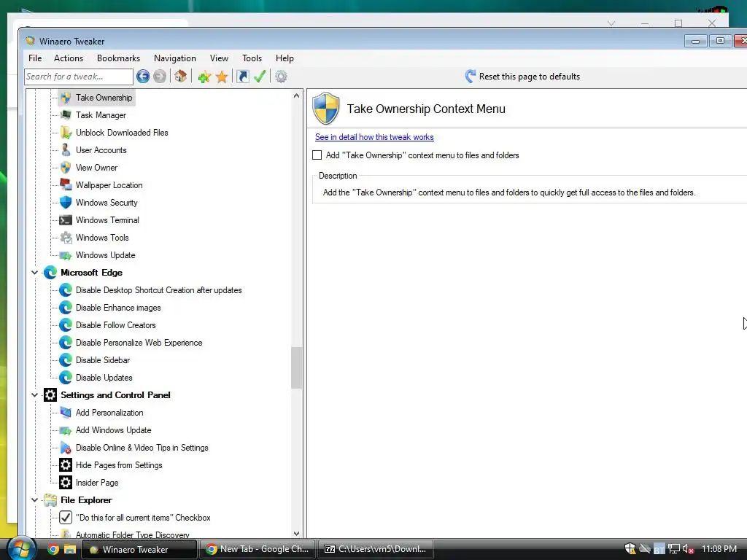Switch to 7-Zip C:\Users\vm5 taskbar button
The image size is (747, 560).
[x=376, y=549]
